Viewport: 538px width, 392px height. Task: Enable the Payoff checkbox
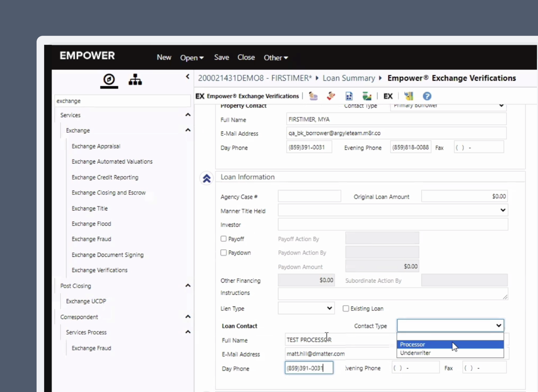point(223,239)
